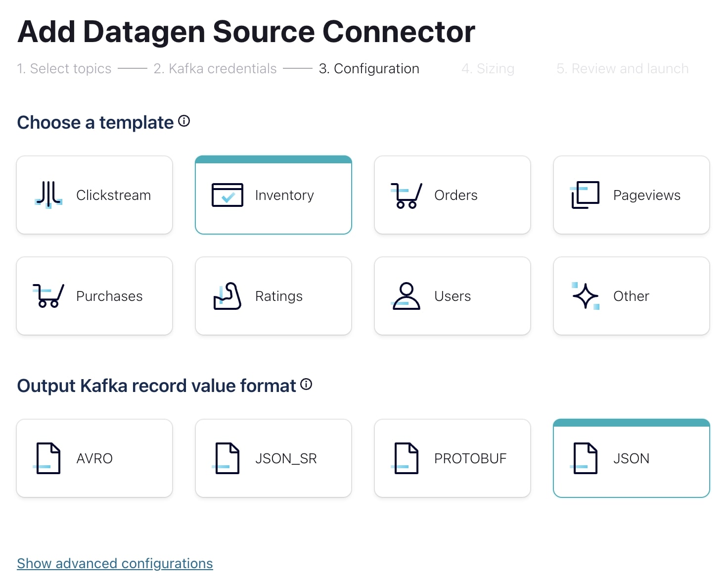Viewport: 728px width, 585px height.
Task: Select the Inventory template card
Action: [x=273, y=195]
